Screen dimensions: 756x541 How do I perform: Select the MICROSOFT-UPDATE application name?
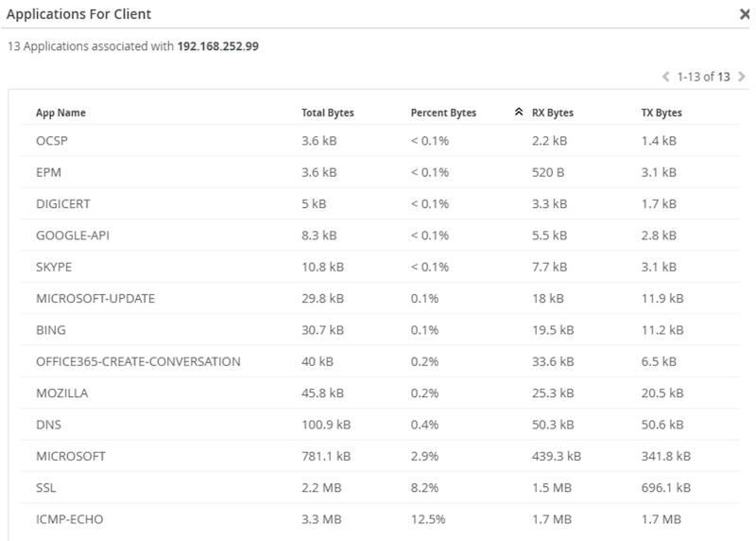coord(95,298)
